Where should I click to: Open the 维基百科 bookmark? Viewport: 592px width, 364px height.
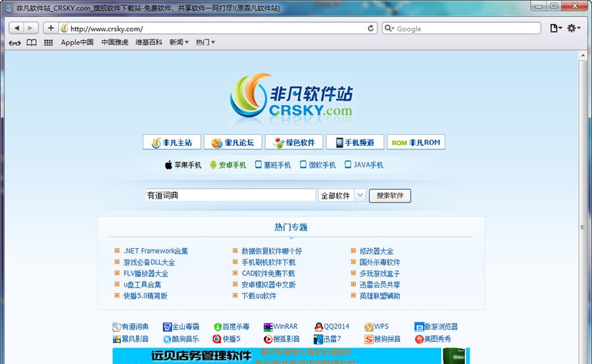[x=149, y=42]
